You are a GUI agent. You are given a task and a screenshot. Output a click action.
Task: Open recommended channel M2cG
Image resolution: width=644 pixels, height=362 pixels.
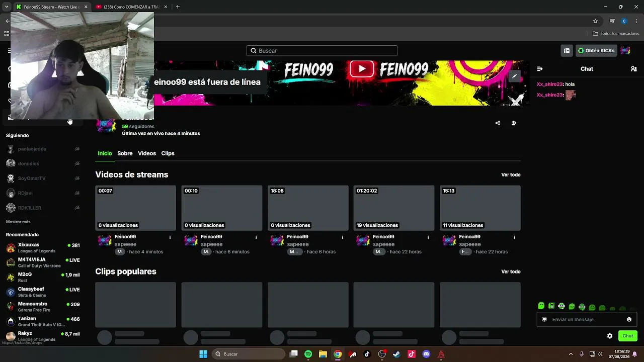tap(43, 277)
